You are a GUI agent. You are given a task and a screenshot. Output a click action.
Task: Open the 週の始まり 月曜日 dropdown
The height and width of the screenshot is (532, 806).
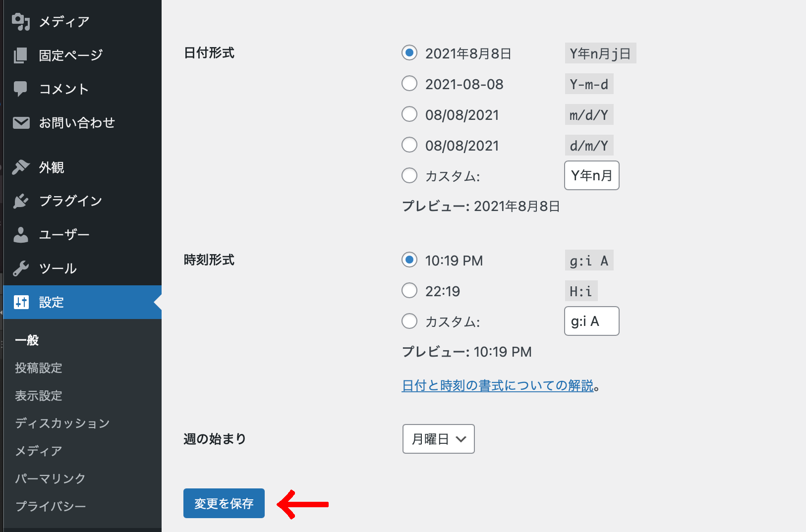click(439, 439)
